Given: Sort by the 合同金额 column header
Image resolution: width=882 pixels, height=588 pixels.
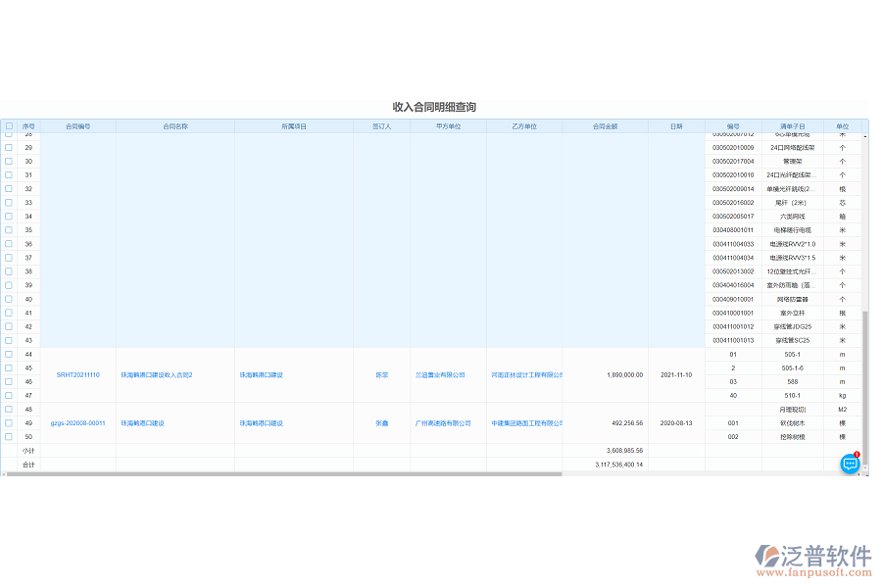Looking at the screenshot, I should click(606, 126).
